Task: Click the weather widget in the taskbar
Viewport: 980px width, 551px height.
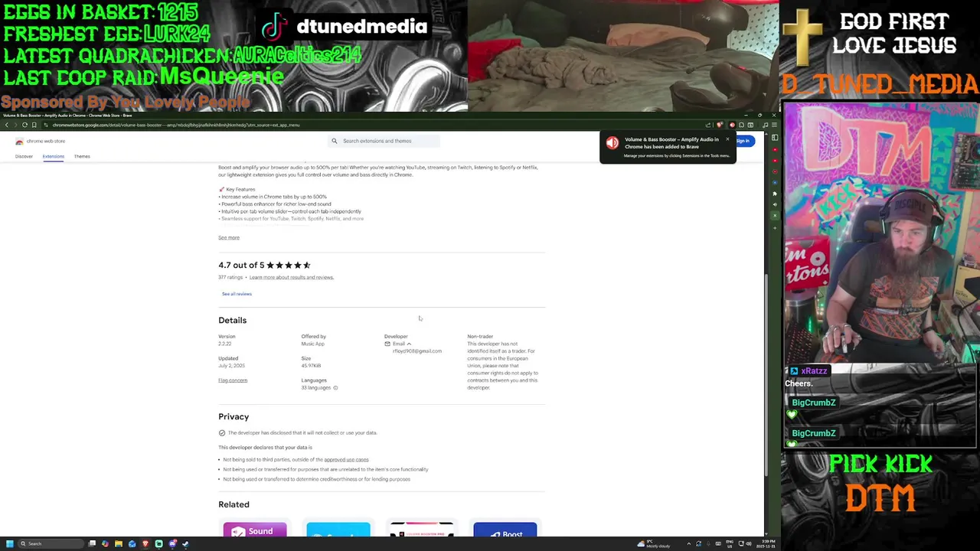Action: [x=655, y=544]
